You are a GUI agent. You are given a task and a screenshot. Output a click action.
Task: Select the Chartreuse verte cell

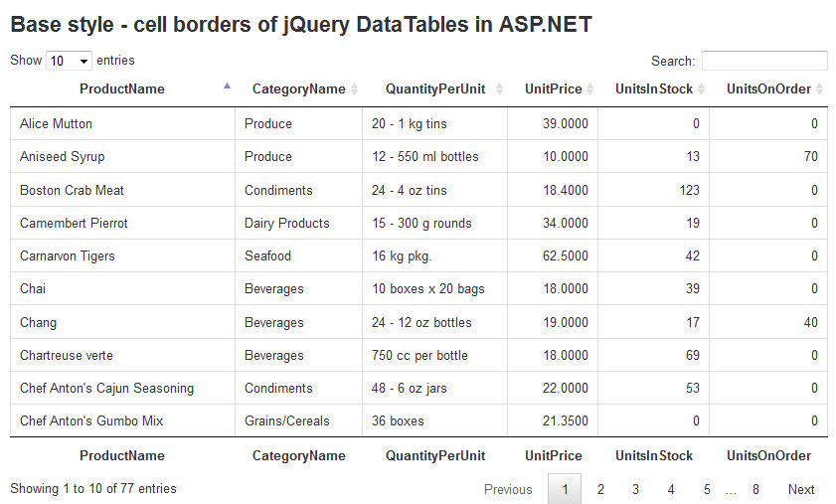122,355
